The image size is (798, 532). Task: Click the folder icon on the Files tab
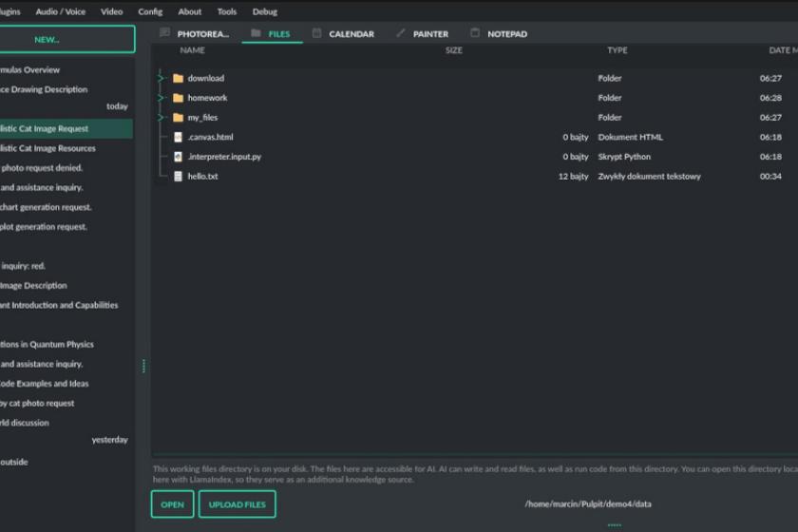click(x=256, y=33)
